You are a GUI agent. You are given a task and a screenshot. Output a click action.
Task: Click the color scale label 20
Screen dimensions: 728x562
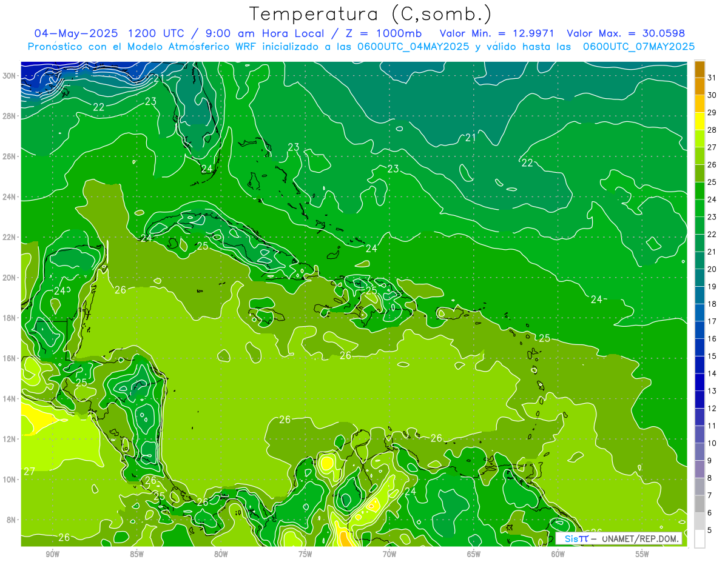[x=712, y=269]
